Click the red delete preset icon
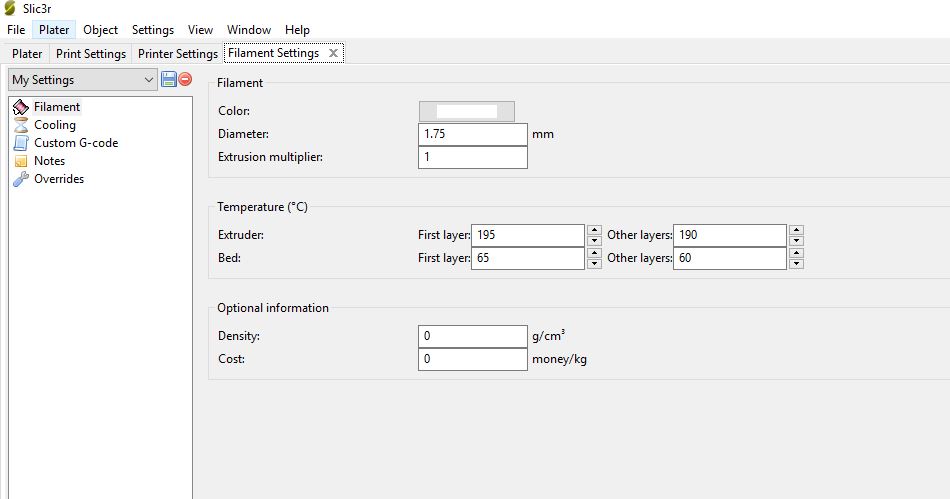950x499 pixels. point(185,80)
